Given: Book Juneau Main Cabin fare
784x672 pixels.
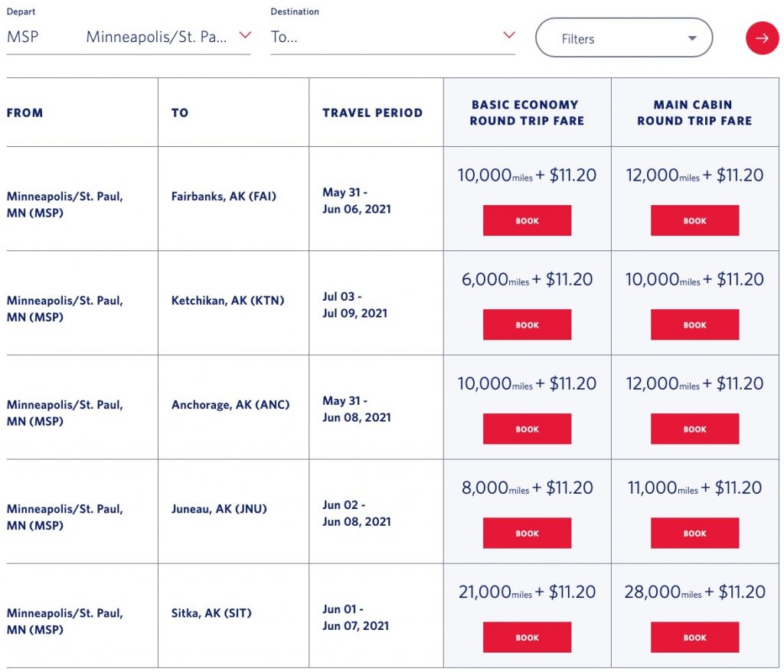Looking at the screenshot, I should tap(694, 533).
